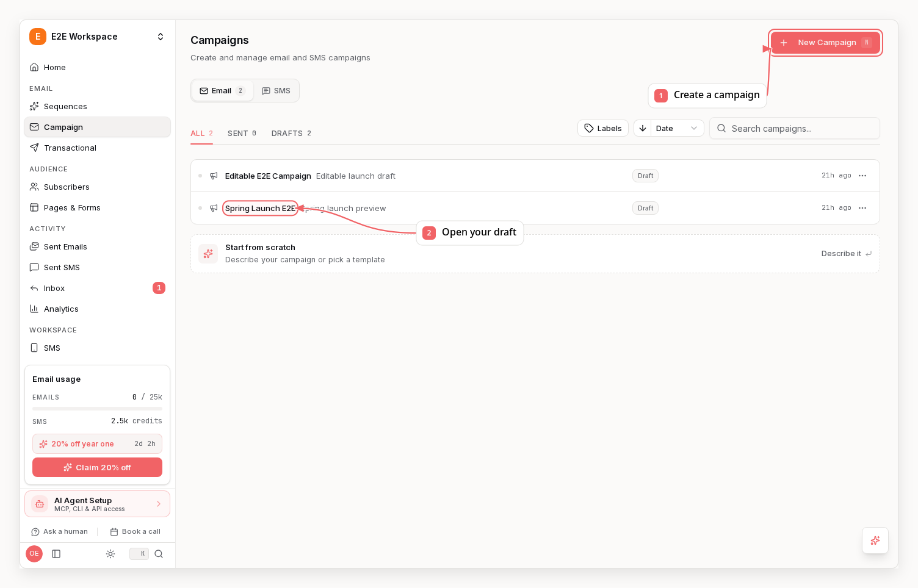Click in Search campaigns field
Viewport: 918px width, 588px height.
pos(795,128)
